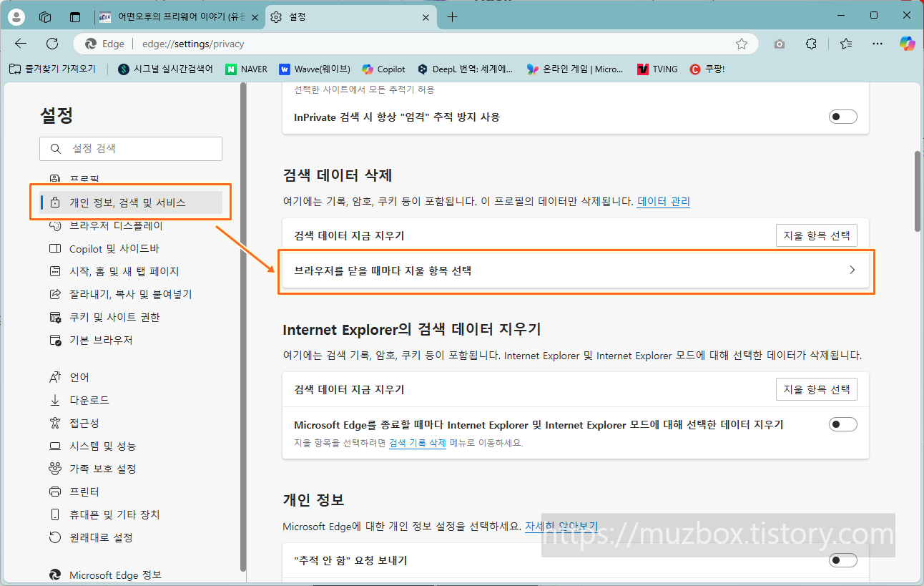Screen dimensions: 924x586
Task: Follow the 검색 기록 삭제 link
Action: (x=418, y=443)
